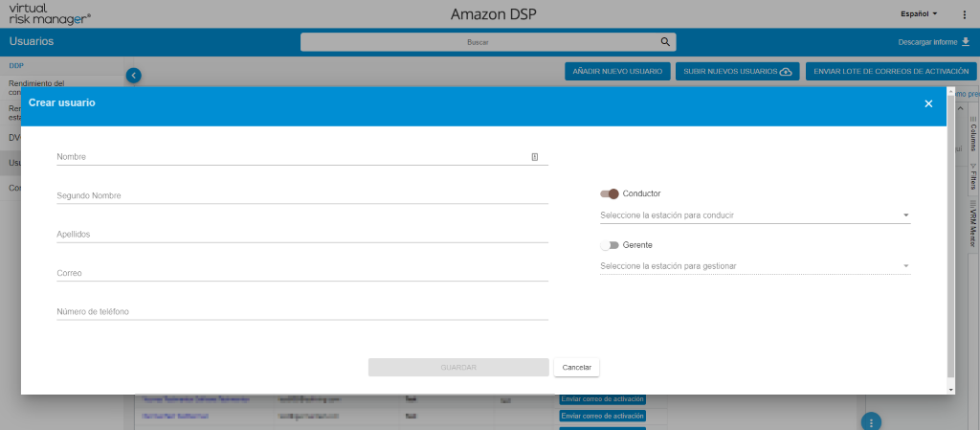Click the Amazon DSP title
This screenshot has width=980, height=430.
tap(494, 14)
